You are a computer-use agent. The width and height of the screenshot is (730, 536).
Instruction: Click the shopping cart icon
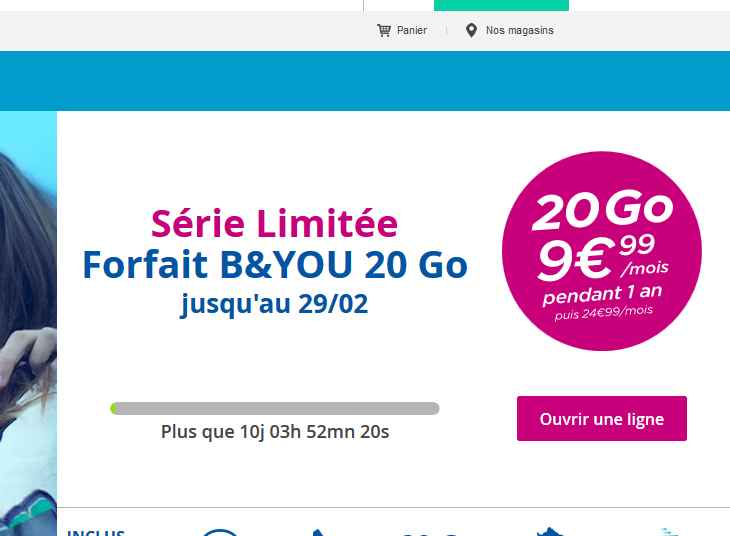[384, 30]
